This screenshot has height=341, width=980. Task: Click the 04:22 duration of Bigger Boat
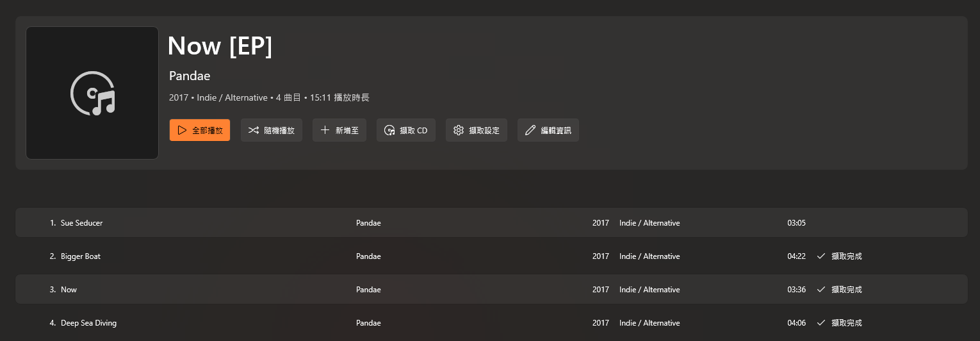[796, 256]
